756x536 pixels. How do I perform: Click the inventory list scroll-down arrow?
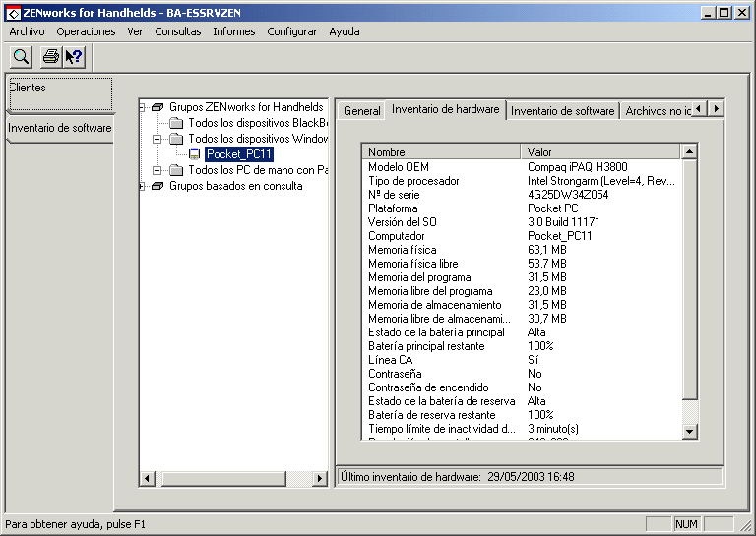pos(689,431)
